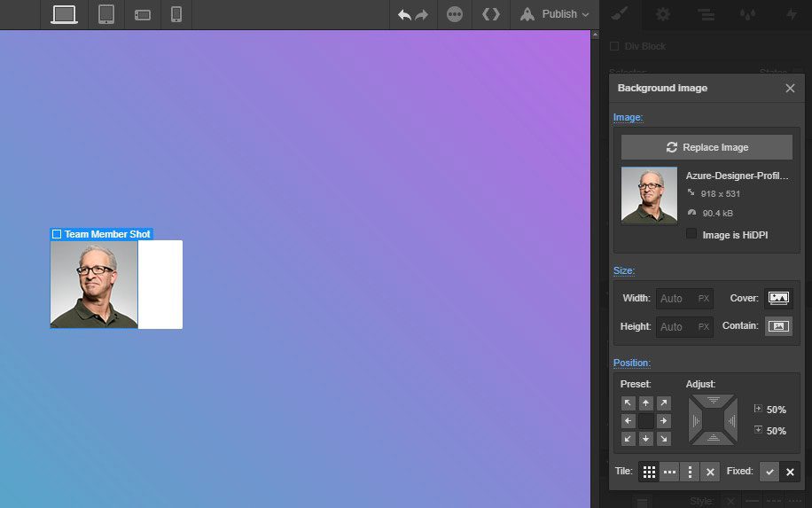Image resolution: width=812 pixels, height=508 pixels.
Task: Tile background vertically only
Action: tap(690, 472)
